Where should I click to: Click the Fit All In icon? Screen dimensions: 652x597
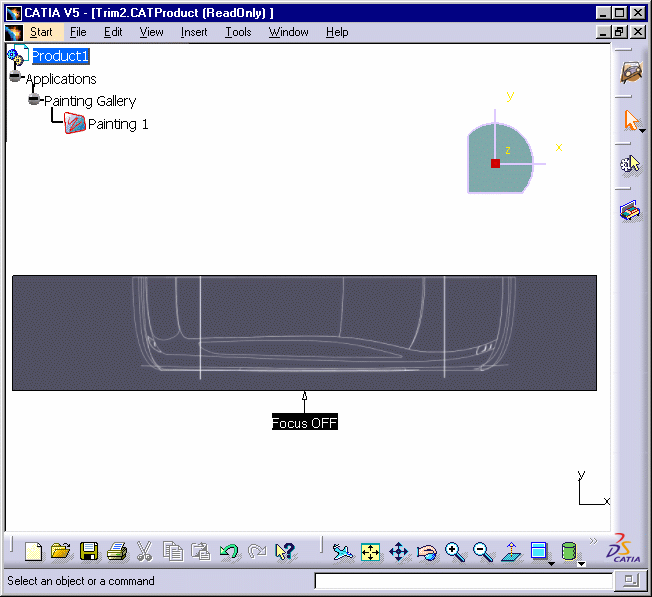pos(371,551)
